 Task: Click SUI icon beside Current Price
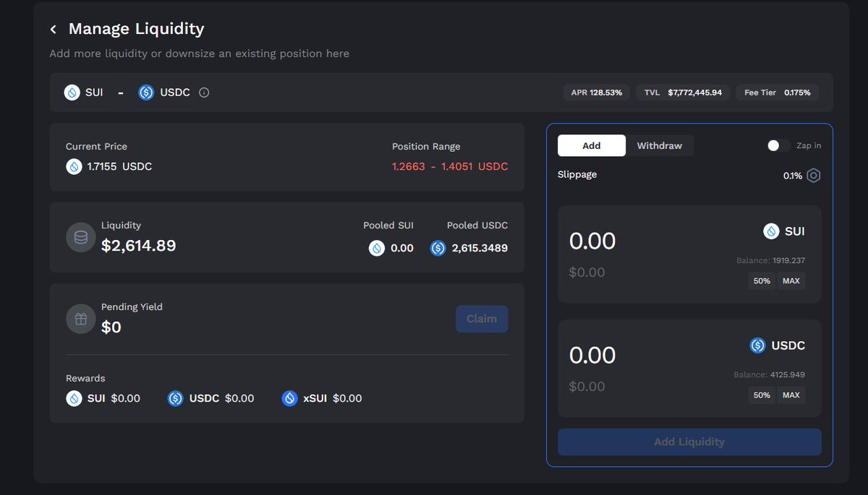coord(74,166)
